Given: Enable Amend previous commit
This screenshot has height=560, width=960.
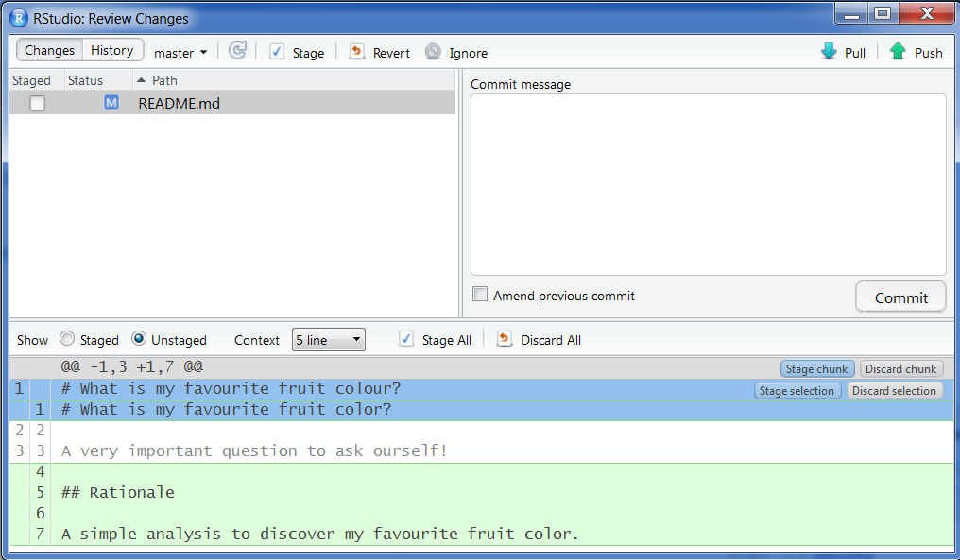Looking at the screenshot, I should [x=480, y=294].
